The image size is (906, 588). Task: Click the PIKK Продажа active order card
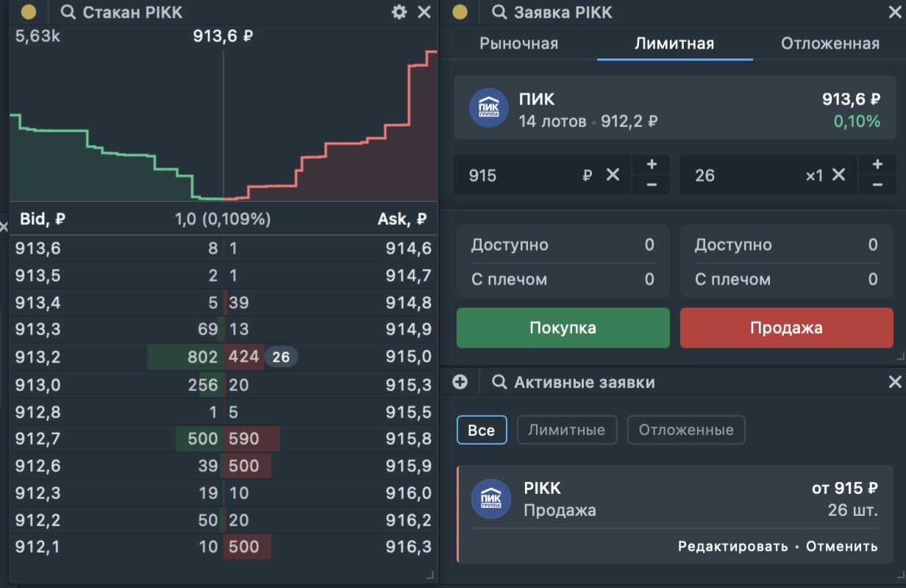point(675,514)
